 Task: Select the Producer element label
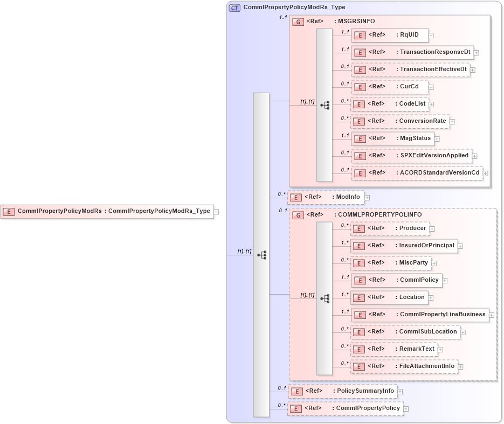(412, 228)
